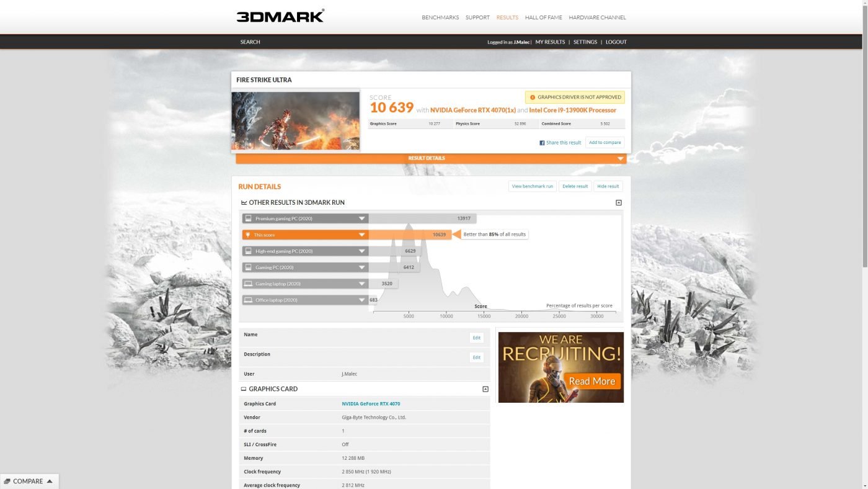
Task: Click the orange driver warning icon
Action: [x=532, y=97]
